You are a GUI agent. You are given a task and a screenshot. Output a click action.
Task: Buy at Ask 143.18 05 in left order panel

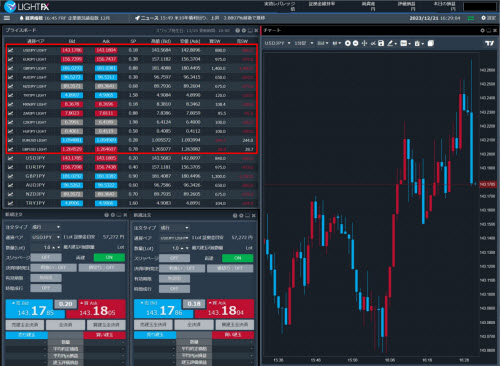tap(97, 309)
